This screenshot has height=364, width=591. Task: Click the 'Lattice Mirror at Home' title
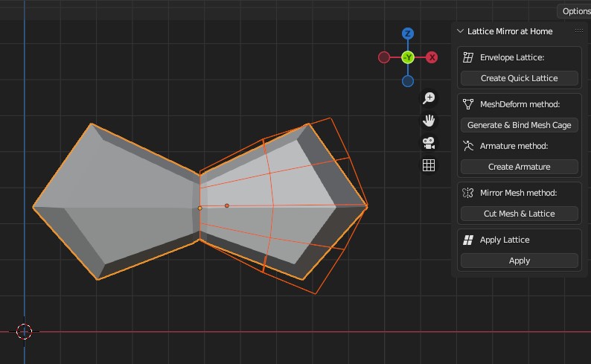(510, 31)
